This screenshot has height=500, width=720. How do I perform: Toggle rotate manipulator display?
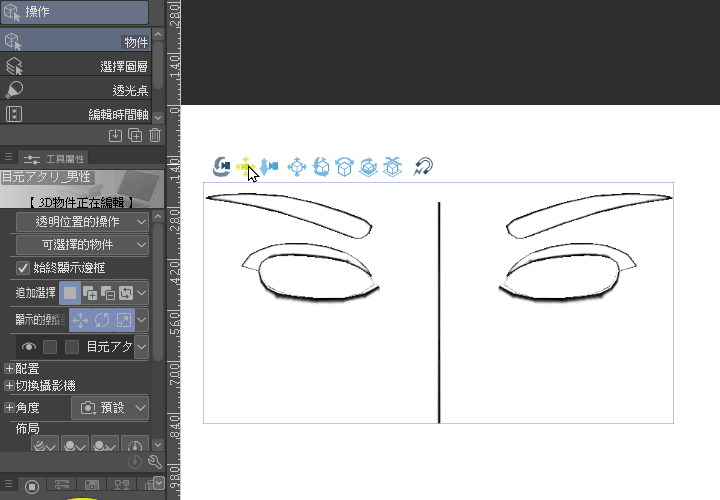102,320
